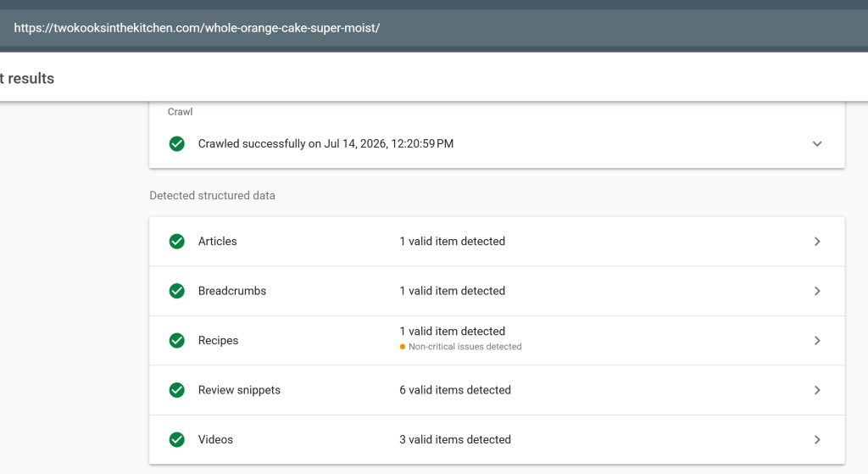The image size is (868, 474).
Task: Click the 'results' page title
Action: pos(31,79)
